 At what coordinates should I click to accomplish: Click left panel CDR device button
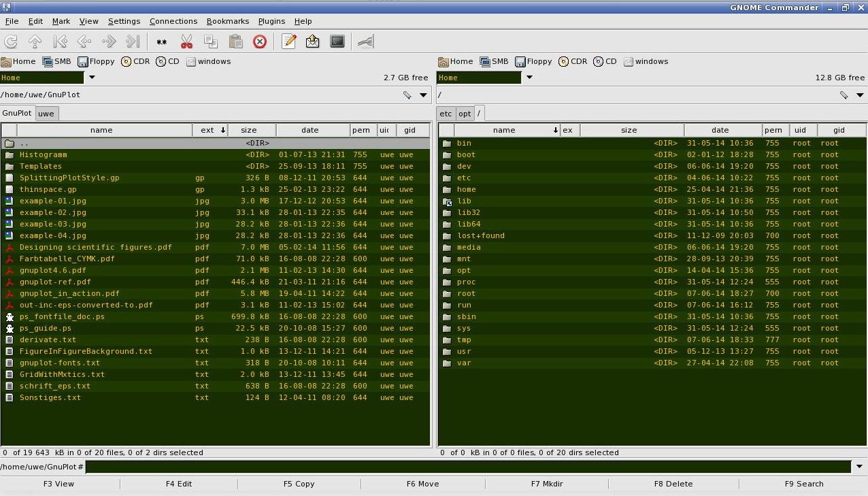coord(135,61)
